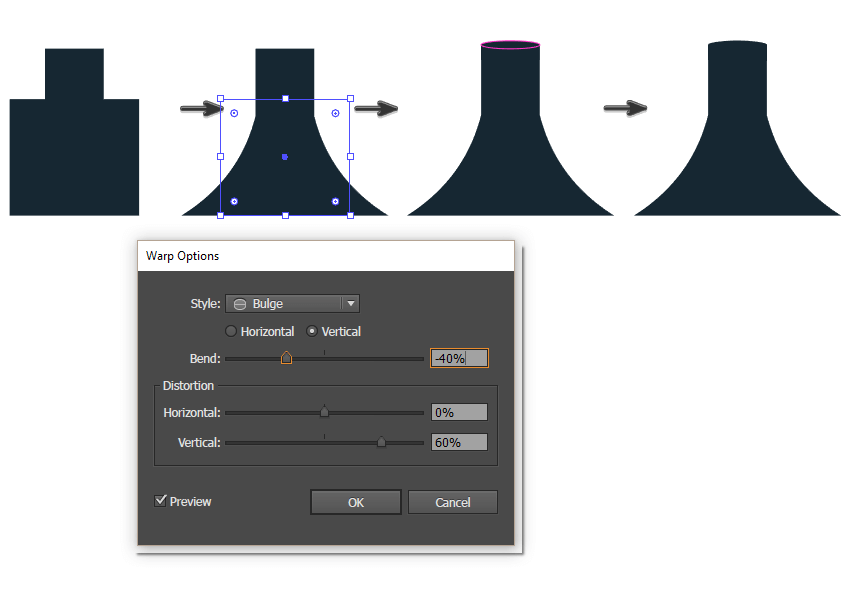Image resolution: width=850 pixels, height=589 pixels.
Task: Click the Cancel button
Action: pos(452,501)
